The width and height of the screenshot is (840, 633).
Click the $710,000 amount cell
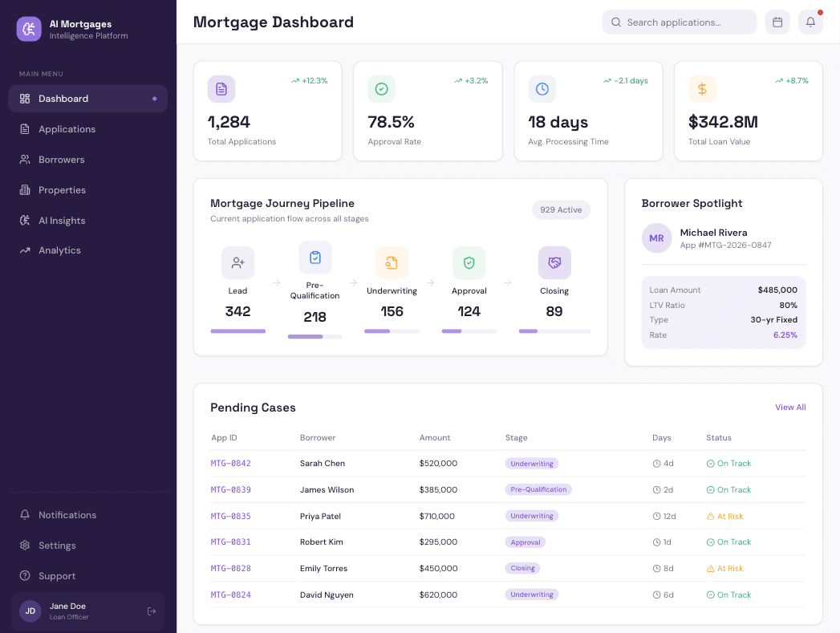pyautogui.click(x=437, y=516)
